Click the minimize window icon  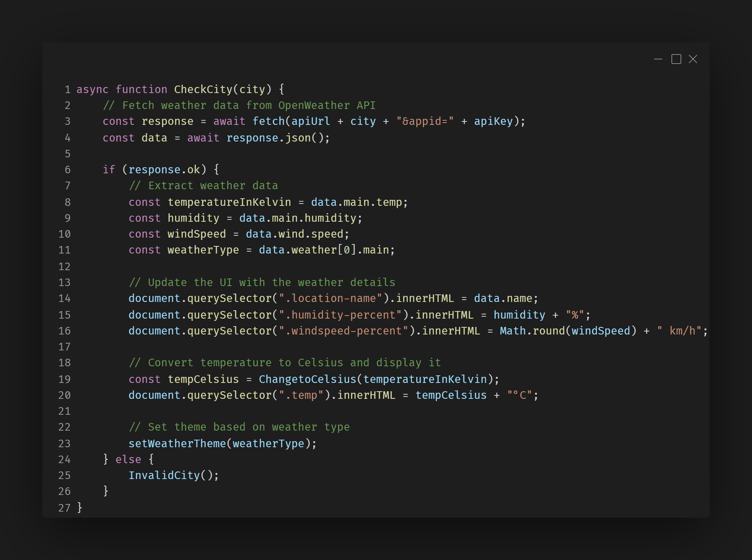tap(658, 59)
